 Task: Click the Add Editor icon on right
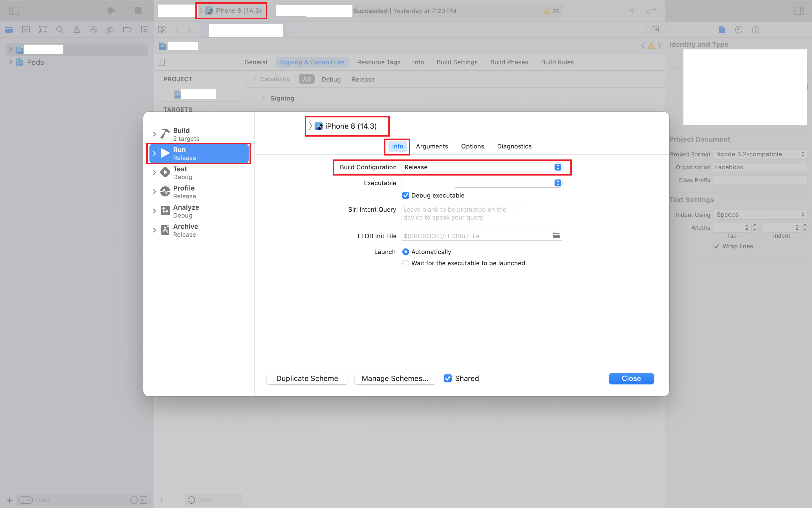point(655,30)
